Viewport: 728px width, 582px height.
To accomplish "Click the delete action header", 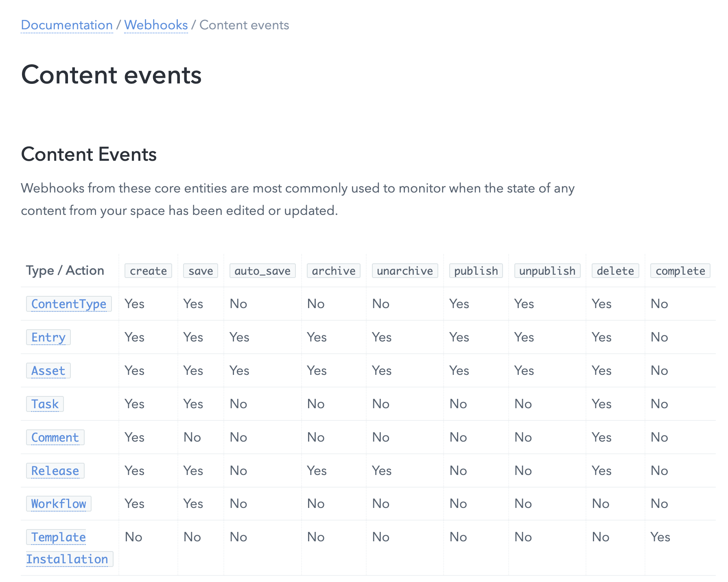I will (615, 271).
